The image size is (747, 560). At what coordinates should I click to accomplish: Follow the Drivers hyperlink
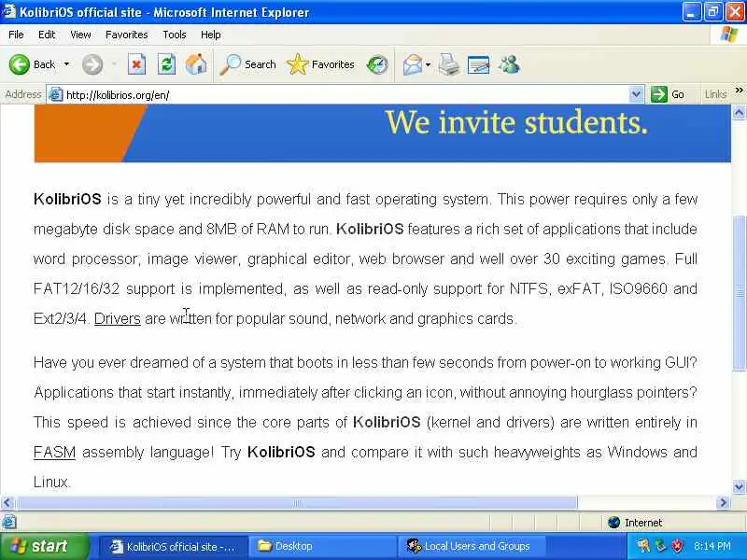[118, 318]
